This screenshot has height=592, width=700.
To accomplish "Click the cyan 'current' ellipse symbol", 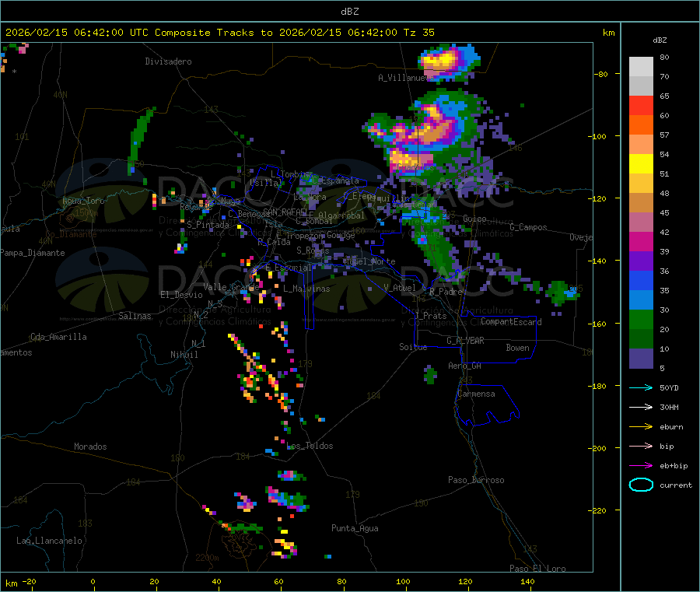I will (x=641, y=485).
